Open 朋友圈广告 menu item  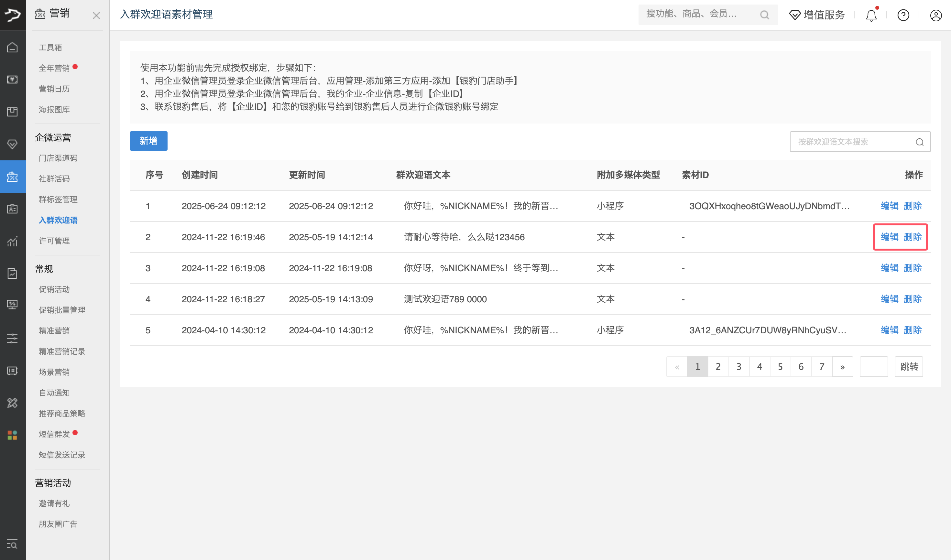58,524
